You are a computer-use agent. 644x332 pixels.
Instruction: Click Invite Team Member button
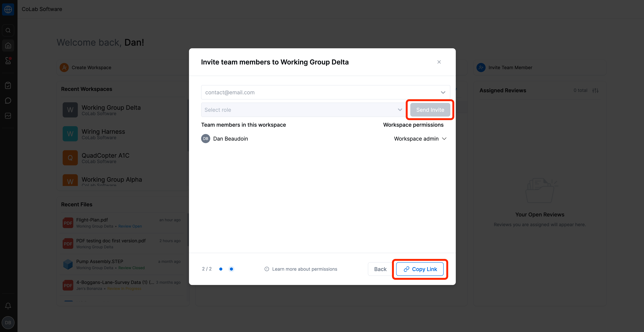point(540,68)
